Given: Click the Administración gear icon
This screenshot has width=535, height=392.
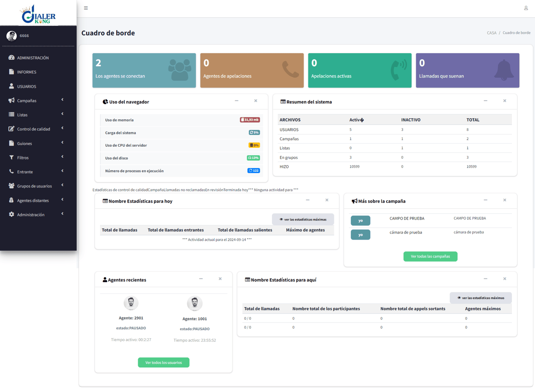Looking at the screenshot, I should click(11, 215).
